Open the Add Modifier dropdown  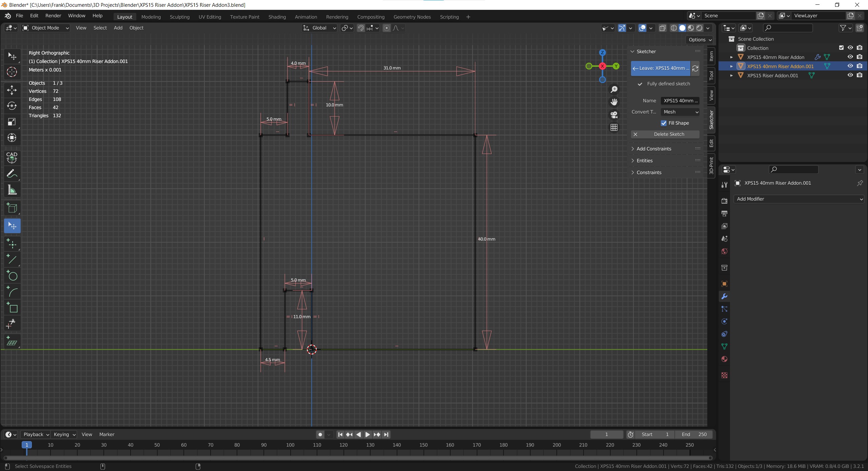(799, 199)
